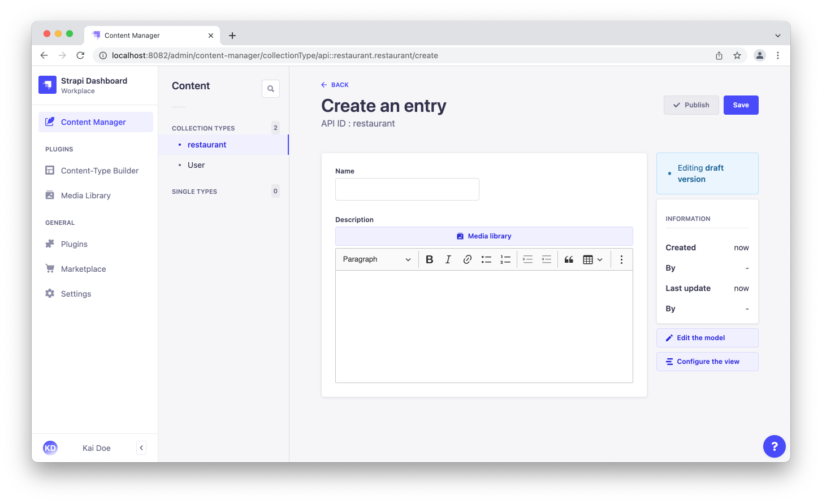The image size is (822, 504).
Task: Open the Paragraph style dropdown
Action: click(x=376, y=259)
